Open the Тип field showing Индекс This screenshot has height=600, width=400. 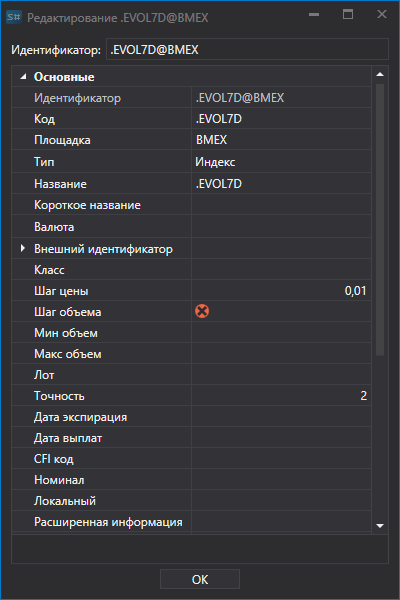pyautogui.click(x=281, y=161)
